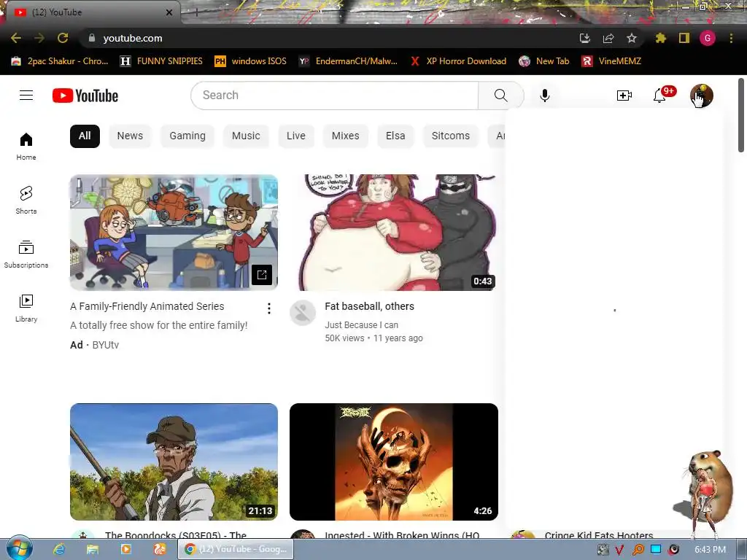Viewport: 747px width, 560px height.
Task: Click the 'Fat baseball, others' video title
Action: click(x=370, y=306)
